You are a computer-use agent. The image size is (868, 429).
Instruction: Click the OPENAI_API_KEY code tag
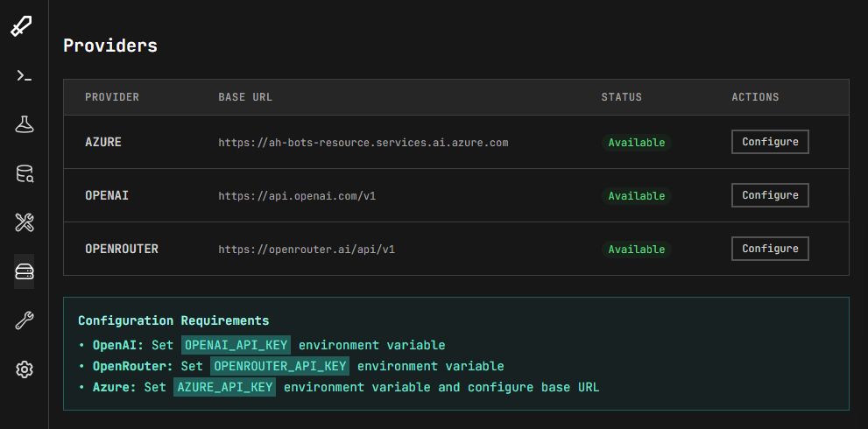236,345
